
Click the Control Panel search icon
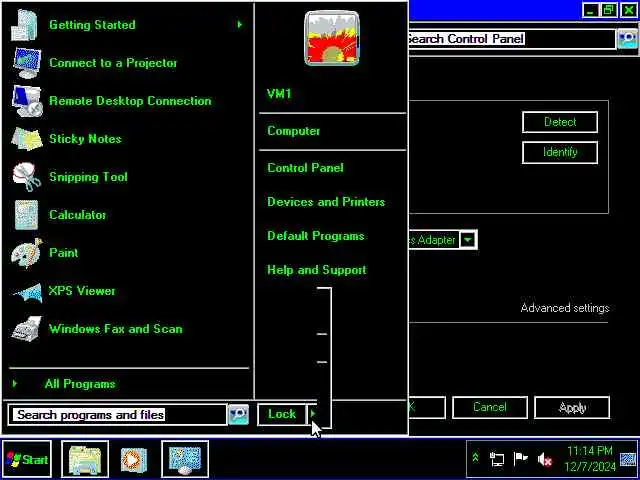pos(627,39)
